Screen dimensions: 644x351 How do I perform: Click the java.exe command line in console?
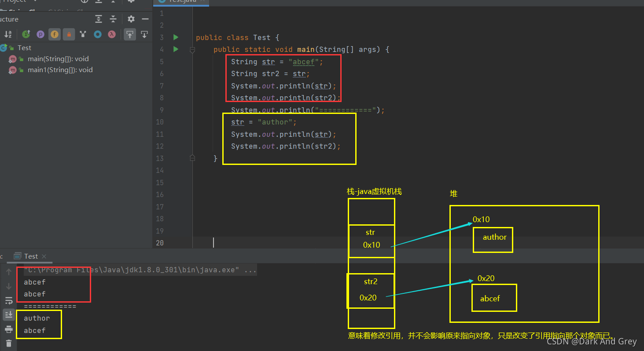click(140, 270)
